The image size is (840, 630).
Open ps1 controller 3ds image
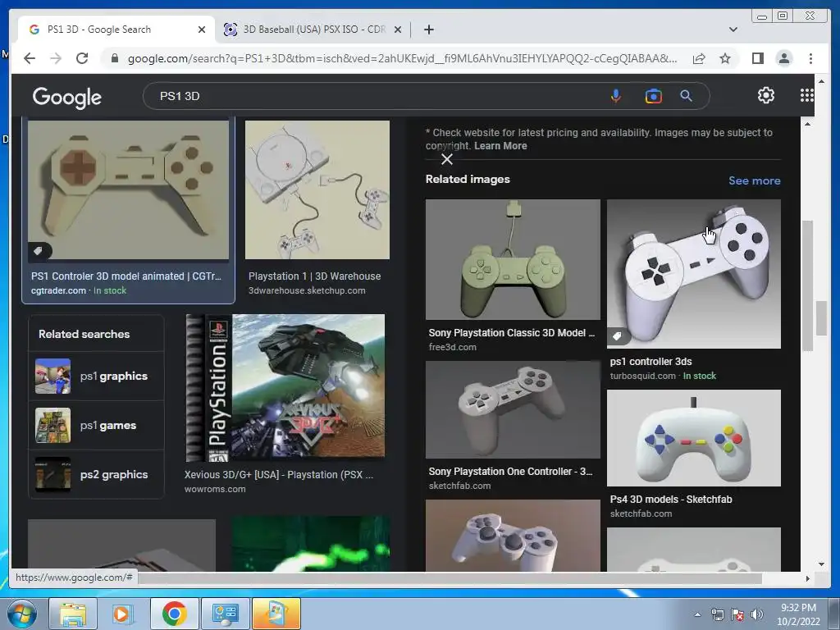[694, 274]
